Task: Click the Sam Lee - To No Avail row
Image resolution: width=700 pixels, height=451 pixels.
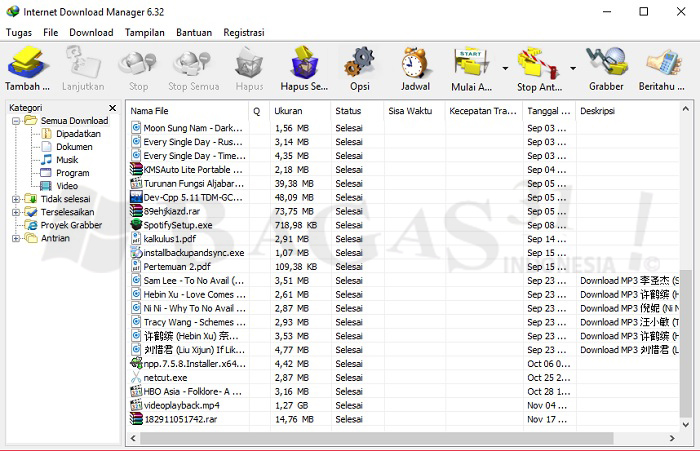Action: pos(404,280)
